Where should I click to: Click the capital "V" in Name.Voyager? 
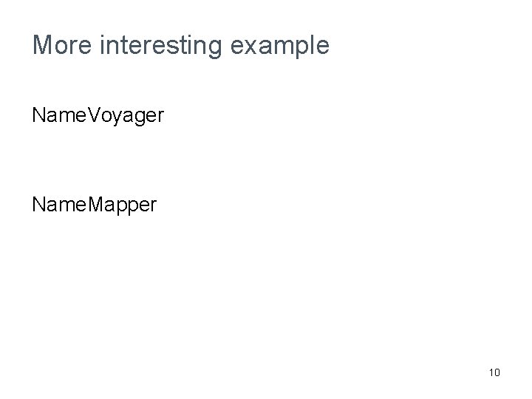pos(91,116)
